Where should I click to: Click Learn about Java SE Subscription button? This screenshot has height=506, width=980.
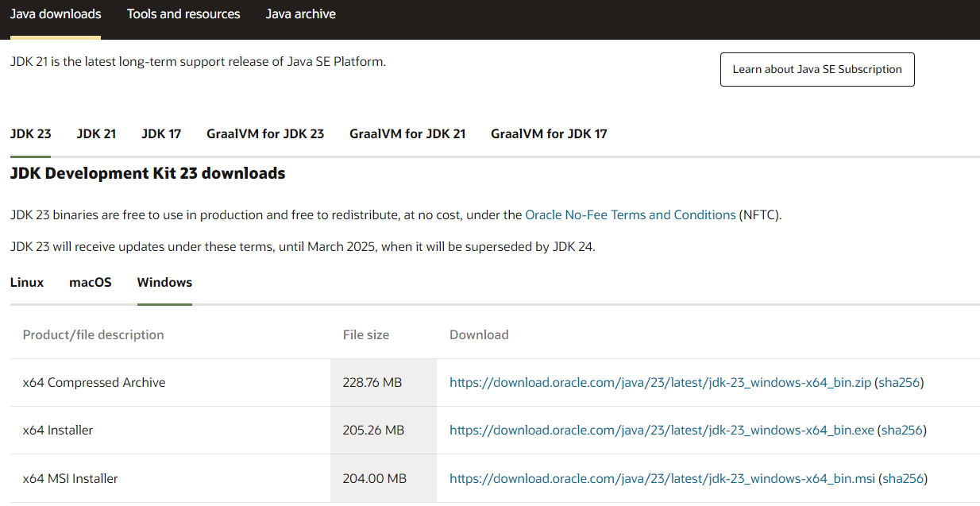click(817, 70)
